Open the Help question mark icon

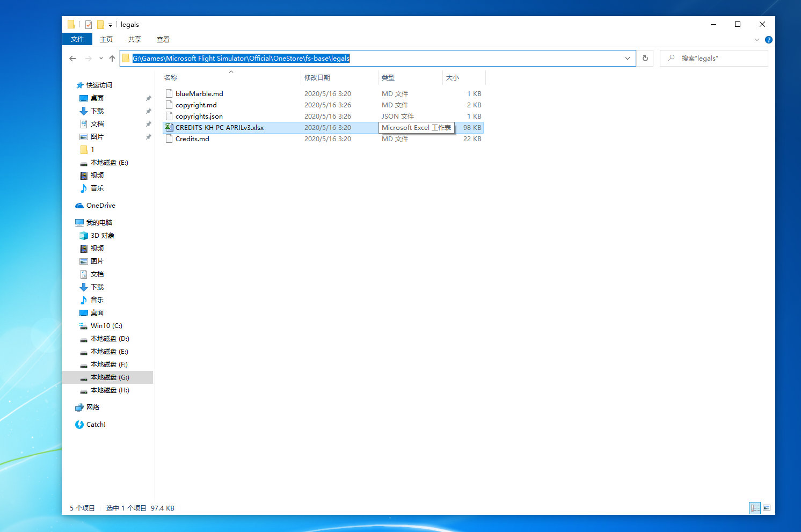769,40
